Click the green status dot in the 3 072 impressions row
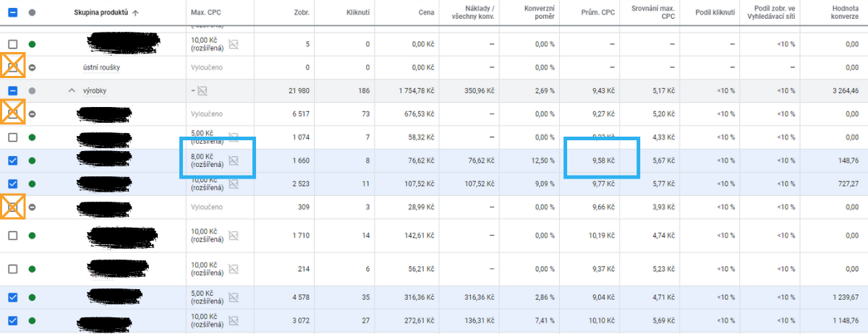868x334 pixels. pos(32,320)
